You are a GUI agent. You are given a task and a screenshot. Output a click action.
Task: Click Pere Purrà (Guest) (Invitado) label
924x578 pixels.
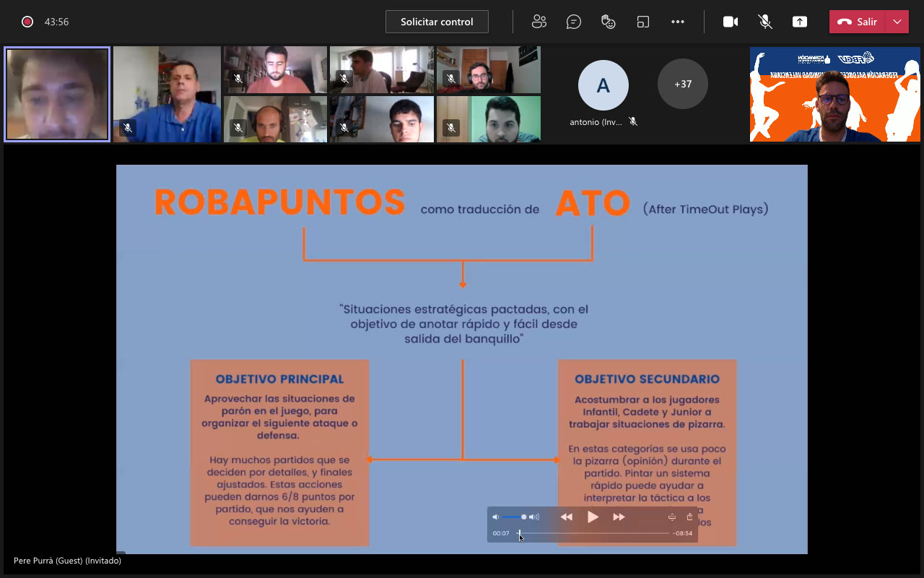coord(67,561)
